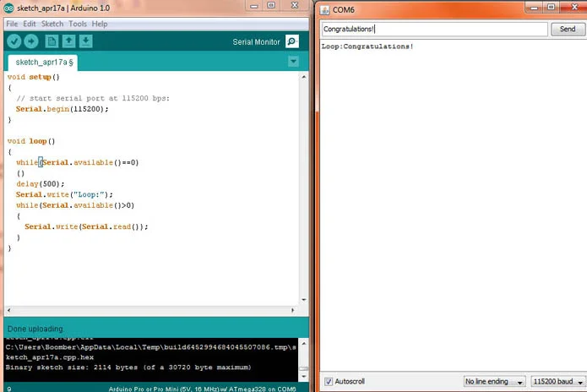Click the while(Serial.available()==0) line
The width and height of the screenshot is (587, 392).
[77, 162]
